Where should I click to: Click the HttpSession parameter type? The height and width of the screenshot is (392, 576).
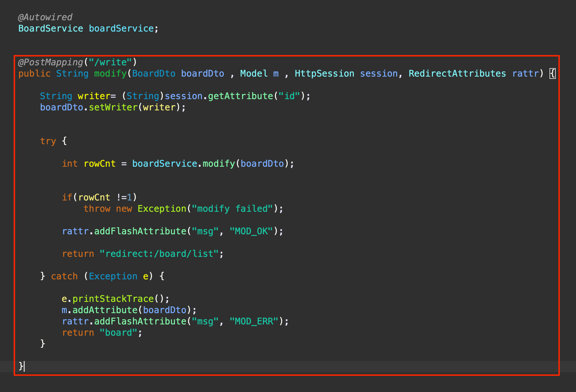tap(324, 73)
